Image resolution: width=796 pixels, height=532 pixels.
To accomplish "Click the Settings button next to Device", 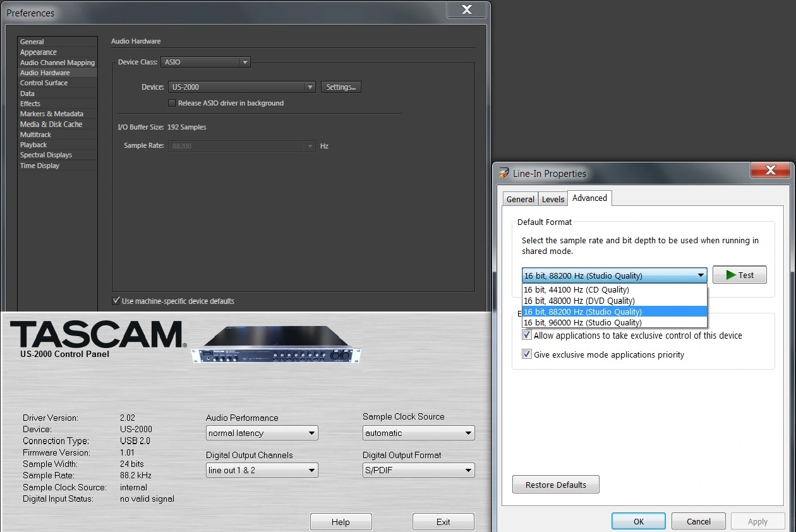I will [x=341, y=87].
